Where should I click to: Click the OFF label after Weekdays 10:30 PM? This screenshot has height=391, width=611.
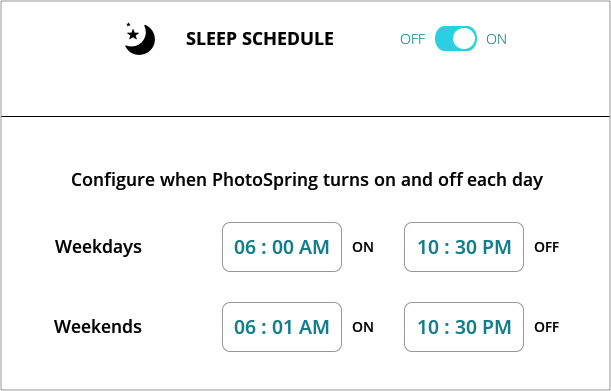point(546,247)
